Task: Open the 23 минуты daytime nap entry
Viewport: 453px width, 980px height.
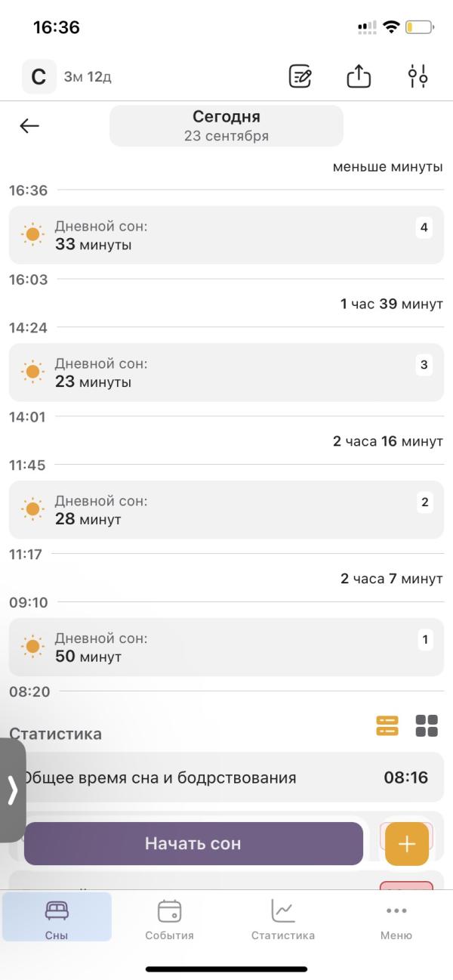Action: pyautogui.click(x=226, y=373)
